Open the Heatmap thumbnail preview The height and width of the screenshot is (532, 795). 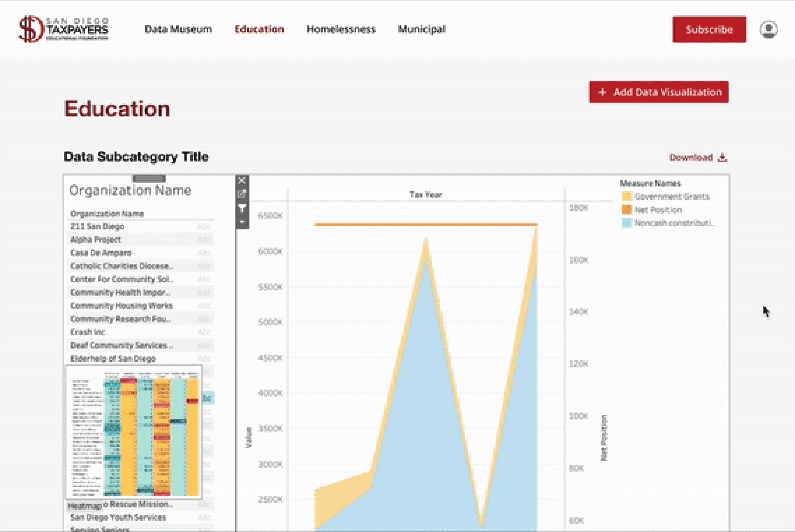134,432
